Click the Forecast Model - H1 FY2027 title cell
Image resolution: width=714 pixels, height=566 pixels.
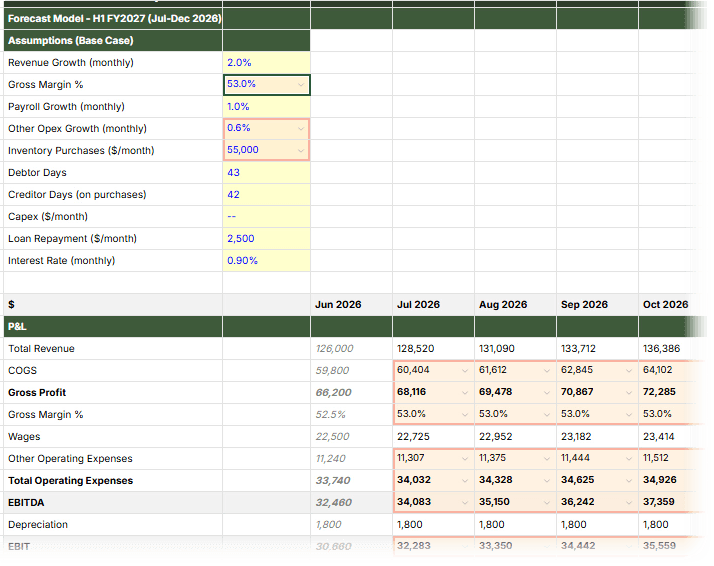pyautogui.click(x=113, y=19)
